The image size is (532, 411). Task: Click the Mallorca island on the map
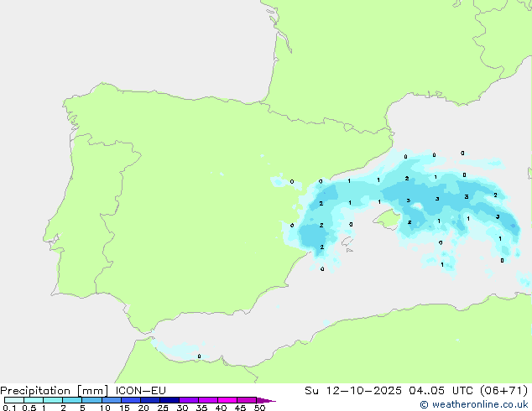pyautogui.click(x=387, y=220)
